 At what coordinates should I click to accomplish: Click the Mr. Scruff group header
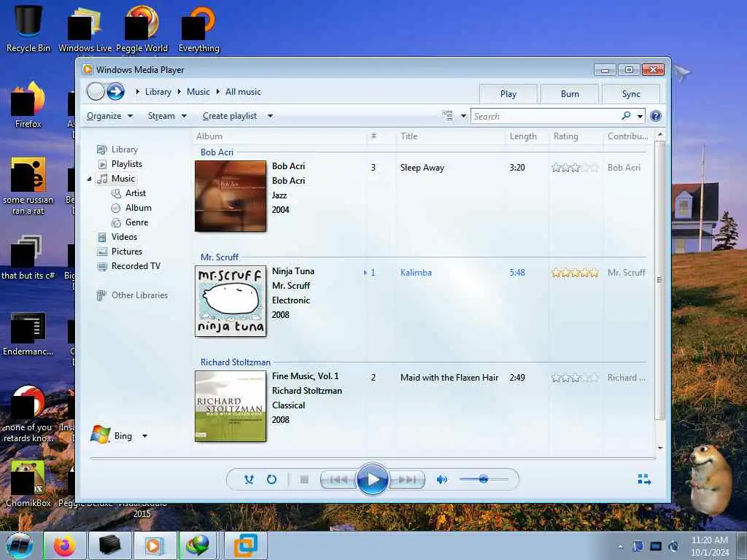tap(219, 257)
